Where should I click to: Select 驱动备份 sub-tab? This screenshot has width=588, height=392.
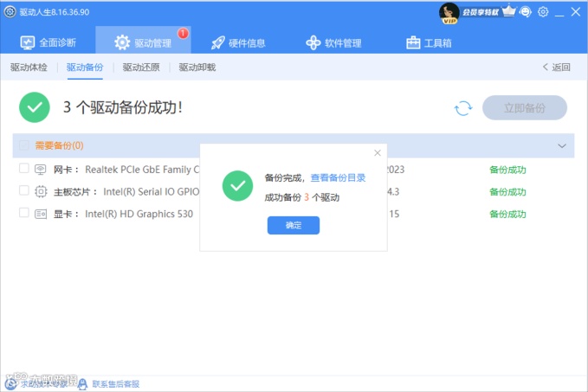click(85, 67)
